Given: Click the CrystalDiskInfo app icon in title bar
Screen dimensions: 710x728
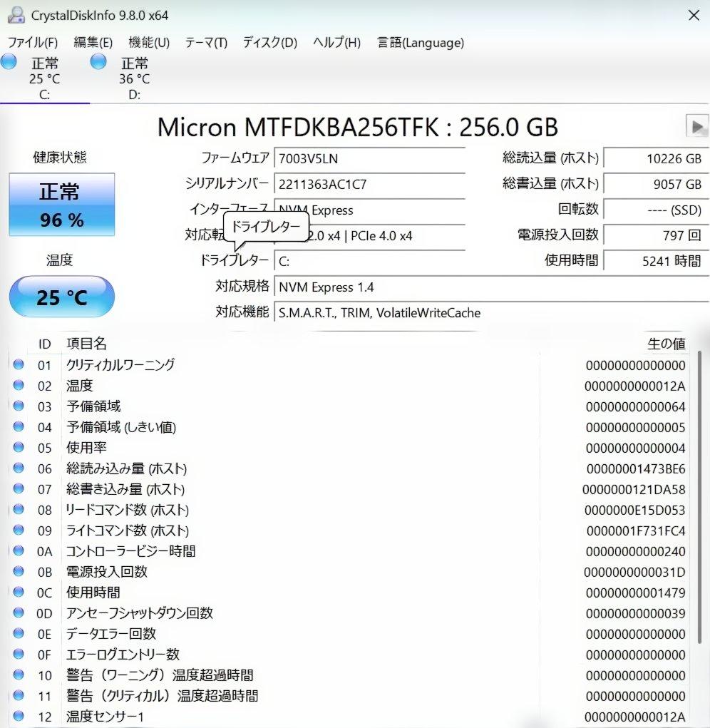Looking at the screenshot, I should (x=16, y=15).
